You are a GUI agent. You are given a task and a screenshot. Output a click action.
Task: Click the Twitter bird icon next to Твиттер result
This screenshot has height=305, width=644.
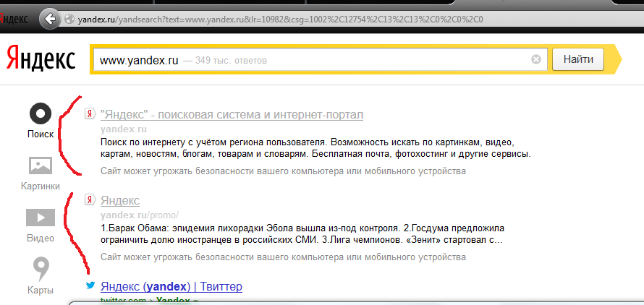coord(90,285)
